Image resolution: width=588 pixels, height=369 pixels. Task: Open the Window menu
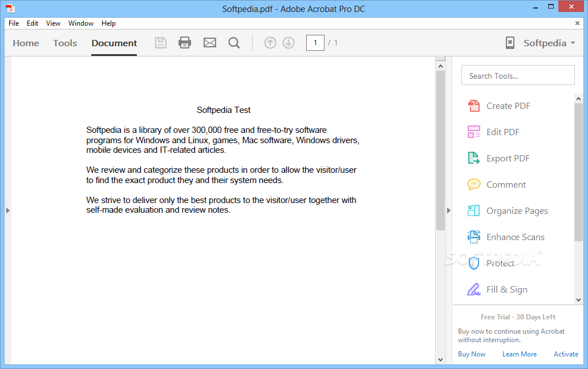point(80,23)
